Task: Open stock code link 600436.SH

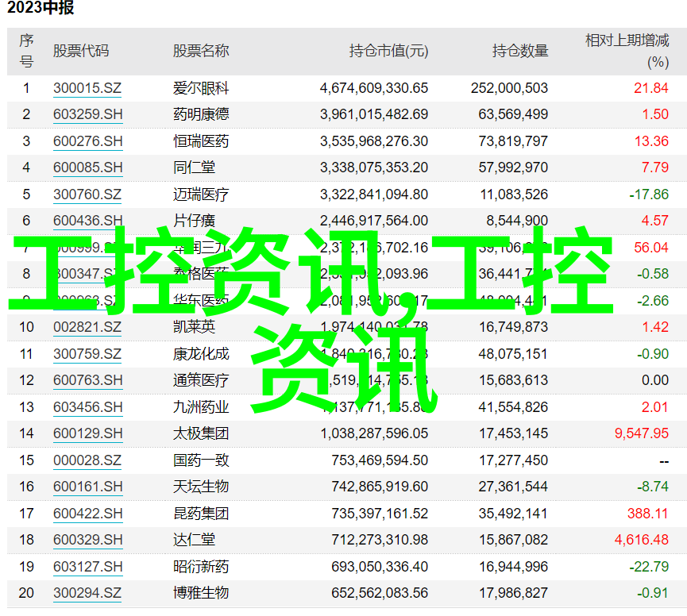Action: pos(87,221)
